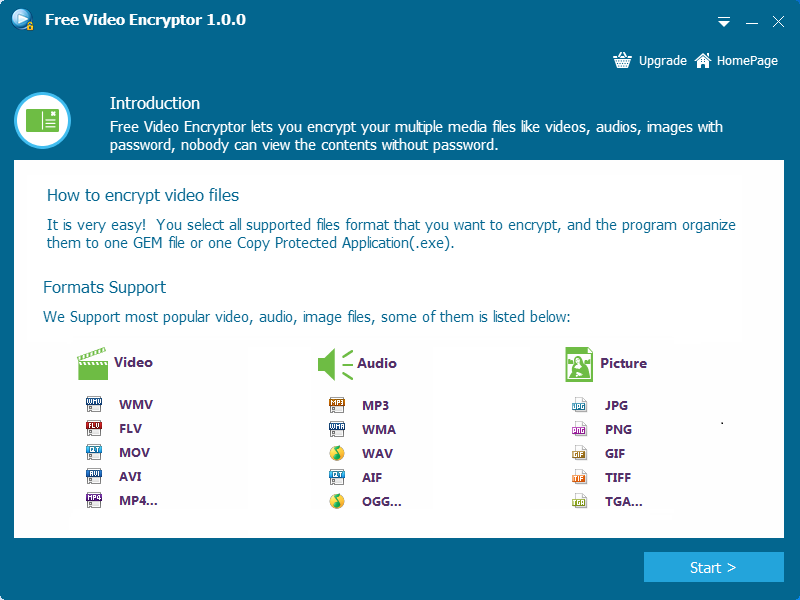Click the circular Introduction badge icon
Screen dimensions: 800x600
42,121
